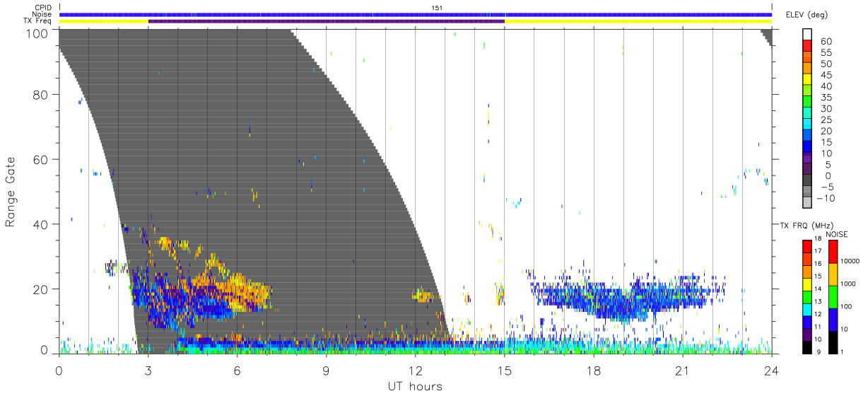Select the 24 tick label on the UT hours axis
The image size is (868, 401).
[x=772, y=370]
